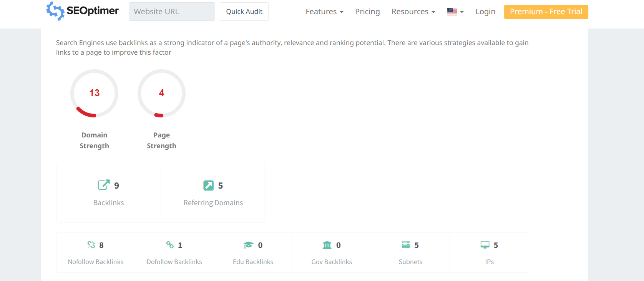Click the Nofollow Backlinks broken-link icon
Image resolution: width=644 pixels, height=281 pixels.
(91, 245)
